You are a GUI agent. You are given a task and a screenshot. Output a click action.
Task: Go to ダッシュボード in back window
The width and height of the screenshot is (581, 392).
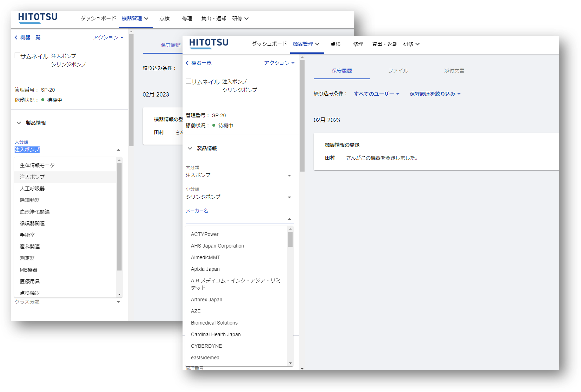click(x=98, y=19)
